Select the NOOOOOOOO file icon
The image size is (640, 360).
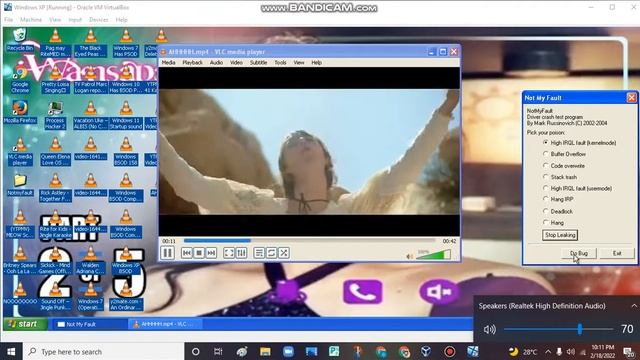point(20,293)
